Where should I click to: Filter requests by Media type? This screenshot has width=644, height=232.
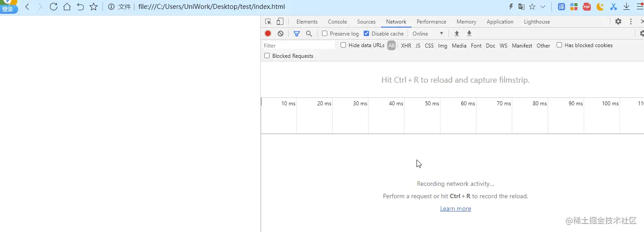tap(459, 45)
